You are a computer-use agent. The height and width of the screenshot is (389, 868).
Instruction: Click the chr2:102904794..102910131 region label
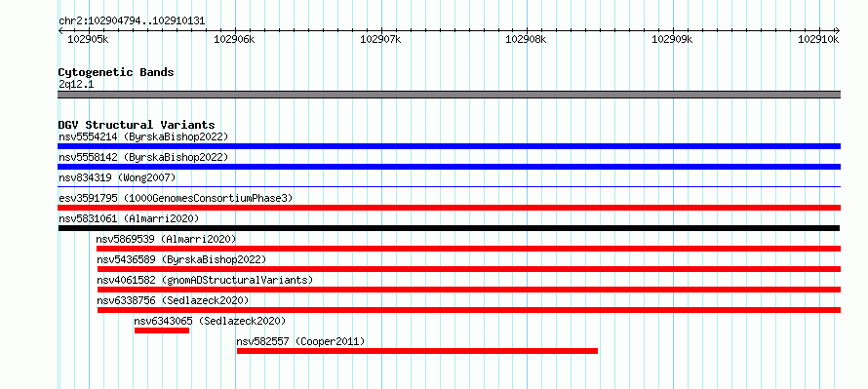pyautogui.click(x=132, y=21)
